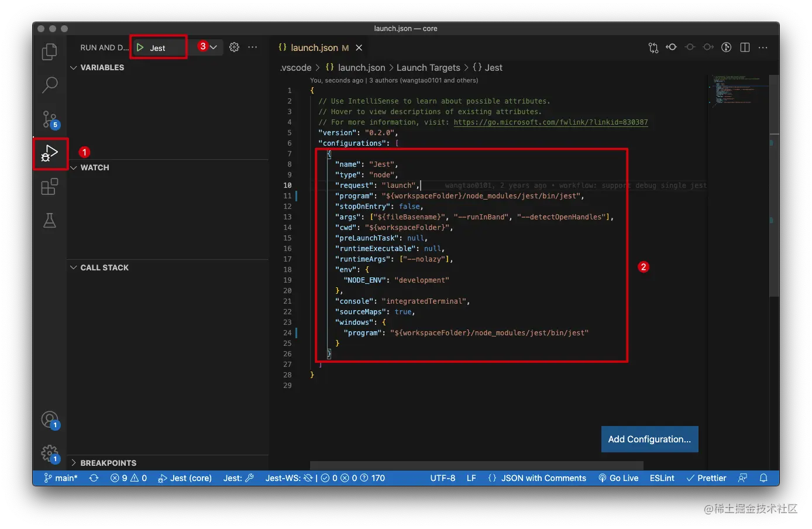Click the "console": "integratedTerminal" line
This screenshot has height=529, width=812.
(x=402, y=301)
